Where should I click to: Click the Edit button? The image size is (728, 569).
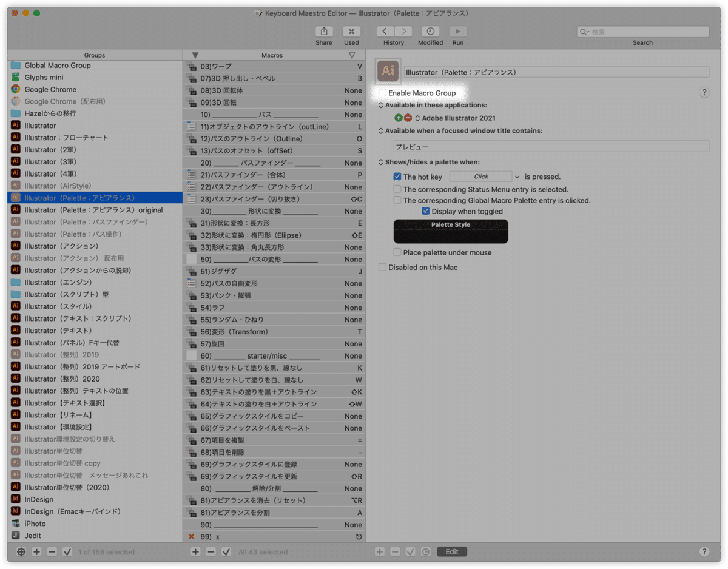452,552
